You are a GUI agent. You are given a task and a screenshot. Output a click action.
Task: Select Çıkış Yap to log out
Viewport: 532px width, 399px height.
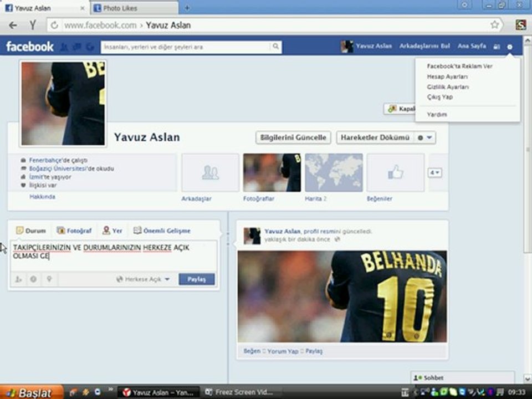[x=439, y=97]
